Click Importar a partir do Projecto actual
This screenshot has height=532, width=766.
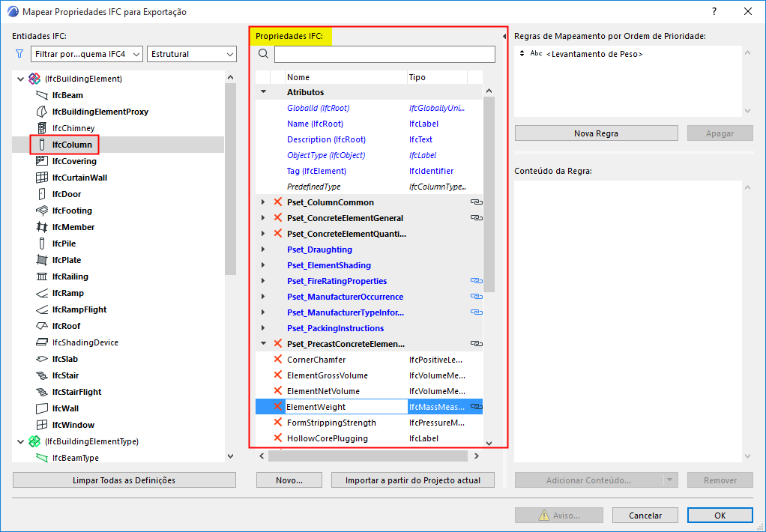pos(413,480)
